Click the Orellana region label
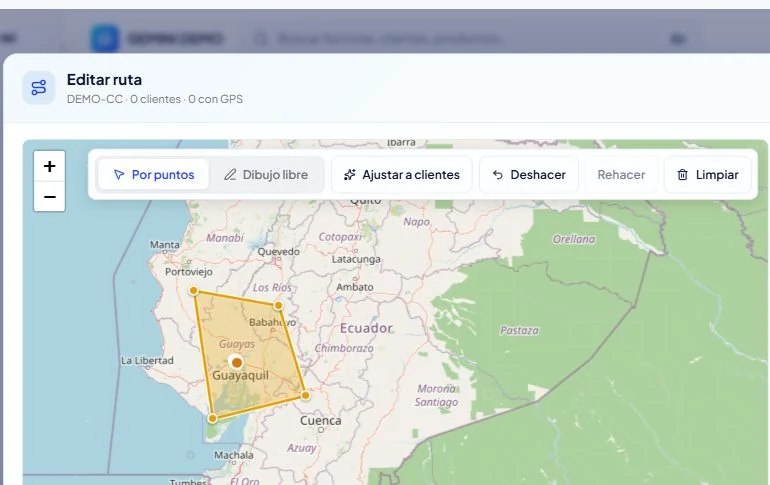This screenshot has height=485, width=770. 574,239
